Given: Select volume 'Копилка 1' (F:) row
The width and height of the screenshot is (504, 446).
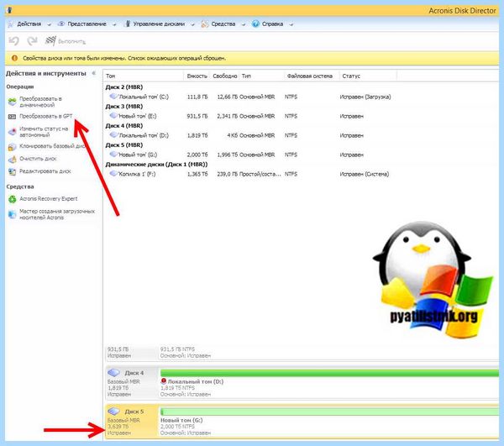Looking at the screenshot, I should [250, 174].
